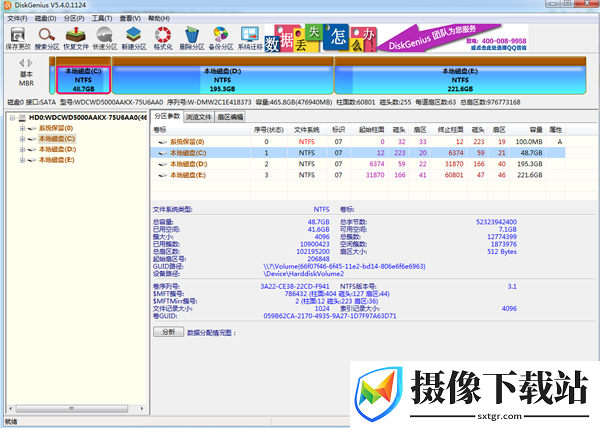Select 系统保留(0) in the disk tree

56,129
